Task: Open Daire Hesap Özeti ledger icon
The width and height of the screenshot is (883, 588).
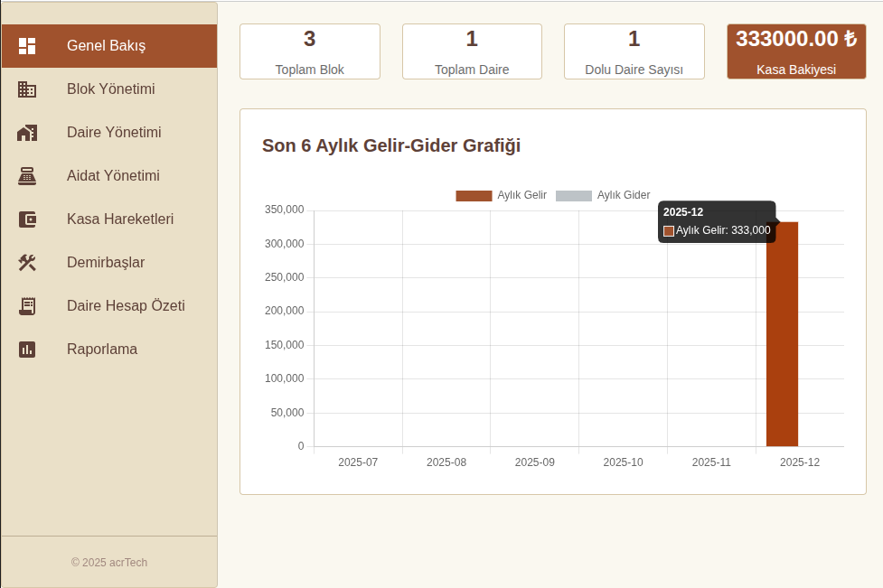Action: (x=27, y=305)
